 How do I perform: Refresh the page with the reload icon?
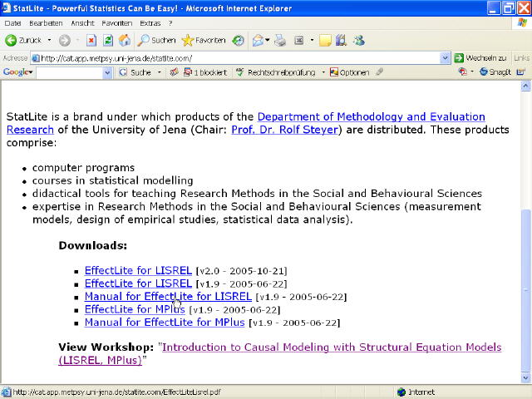(108, 40)
